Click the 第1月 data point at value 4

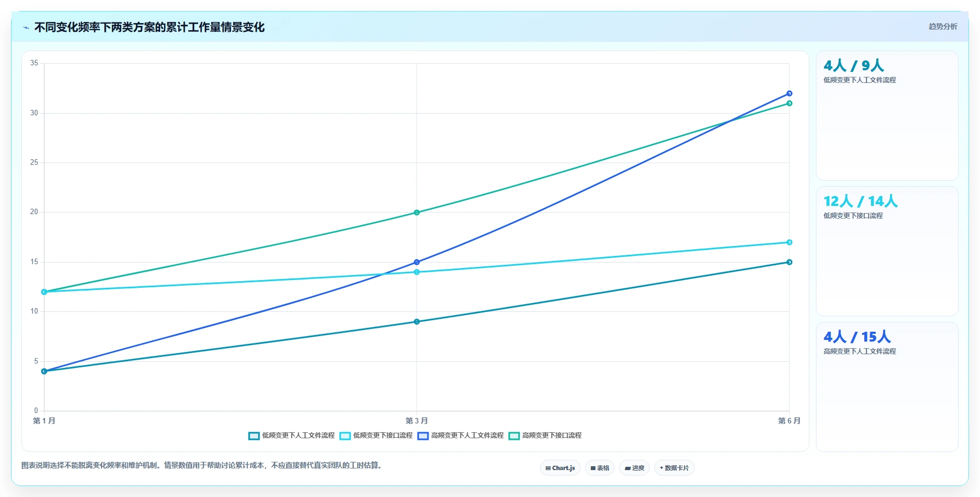point(44,371)
